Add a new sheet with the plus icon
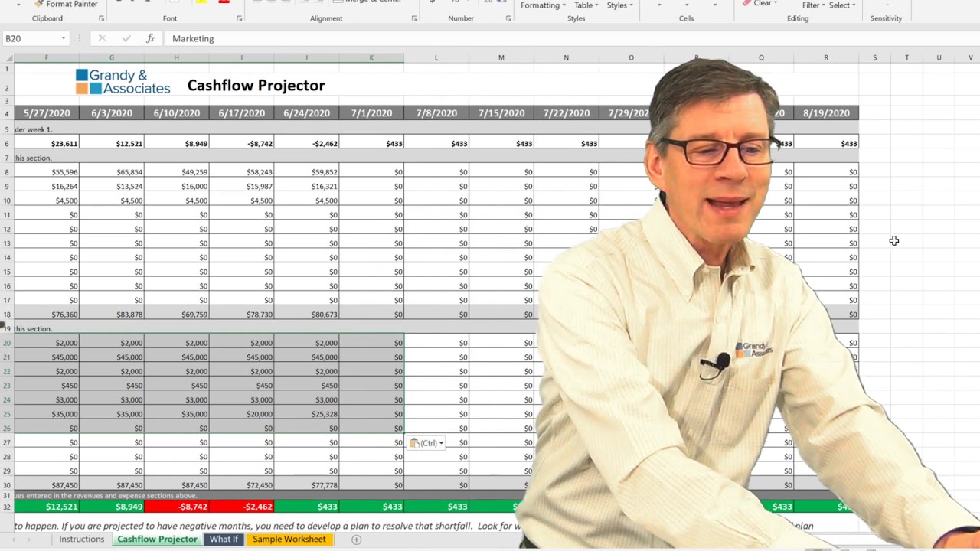The height and width of the screenshot is (551, 980). [x=356, y=540]
